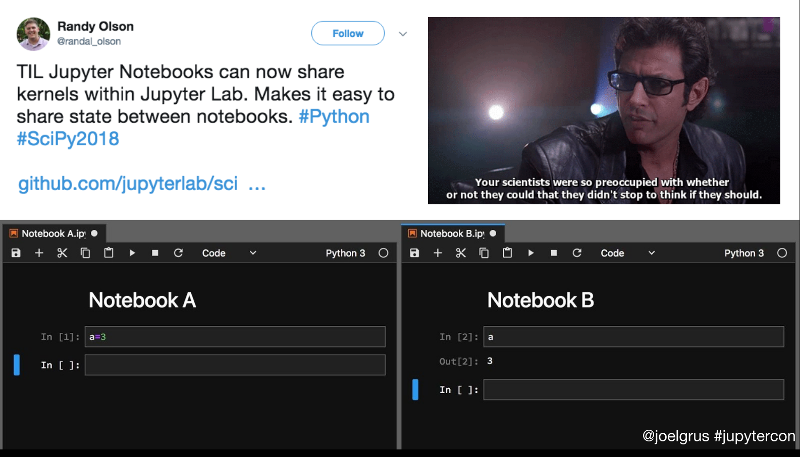Cut the selected cell in Notebook B
Image resolution: width=800 pixels, height=457 pixels.
point(461,253)
